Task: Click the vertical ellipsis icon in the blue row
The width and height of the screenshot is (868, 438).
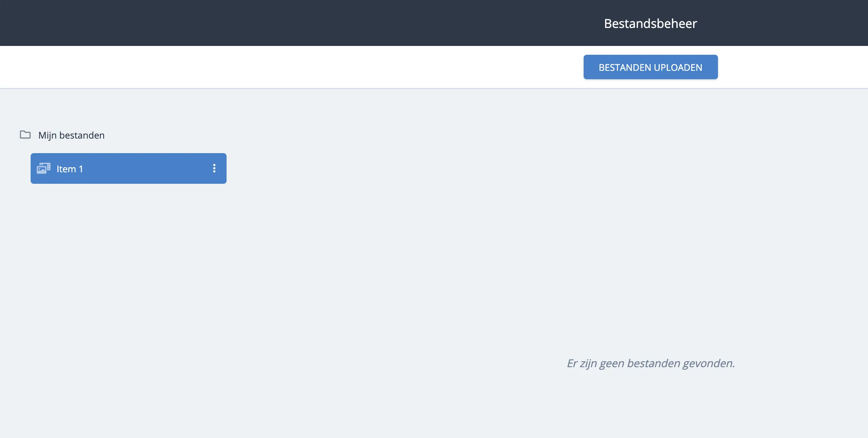Action: click(x=214, y=168)
